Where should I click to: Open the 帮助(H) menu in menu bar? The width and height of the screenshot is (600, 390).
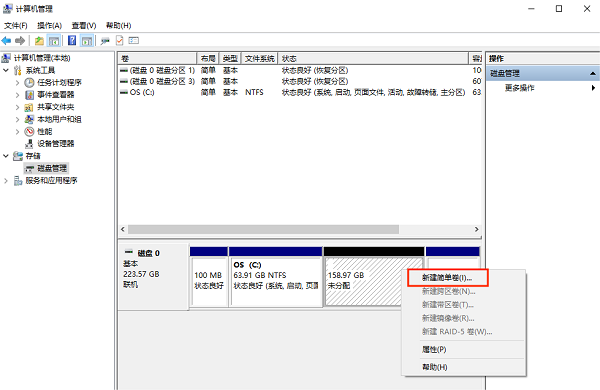(119, 26)
